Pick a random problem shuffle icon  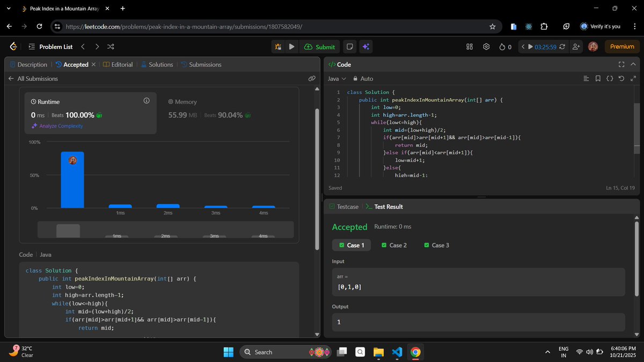click(111, 47)
